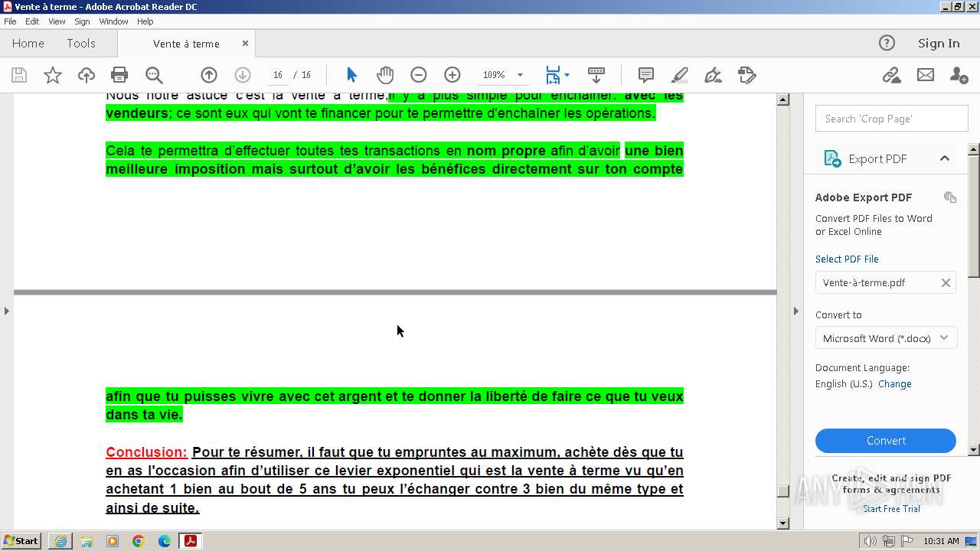
Task: Open Microsoft Edge from taskbar
Action: coord(165,541)
